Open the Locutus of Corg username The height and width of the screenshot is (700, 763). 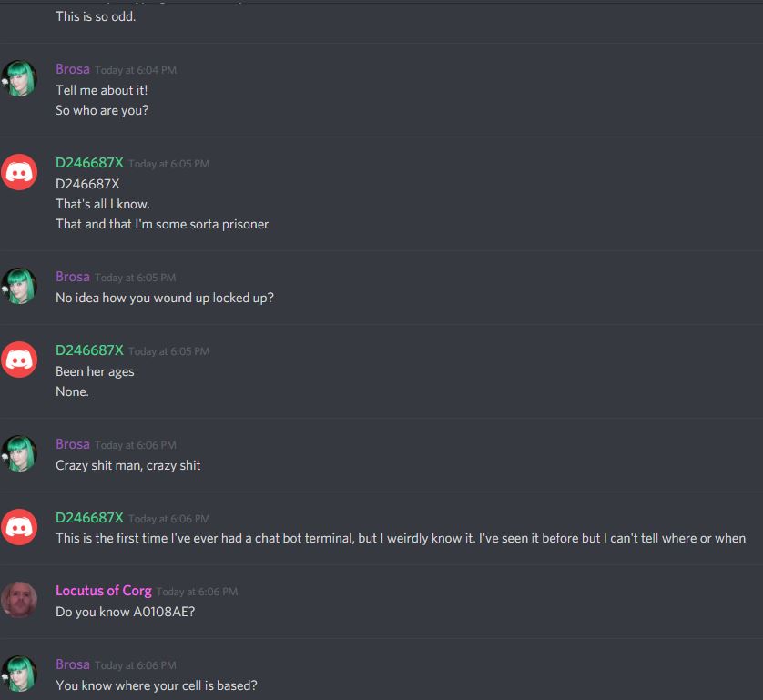click(104, 591)
